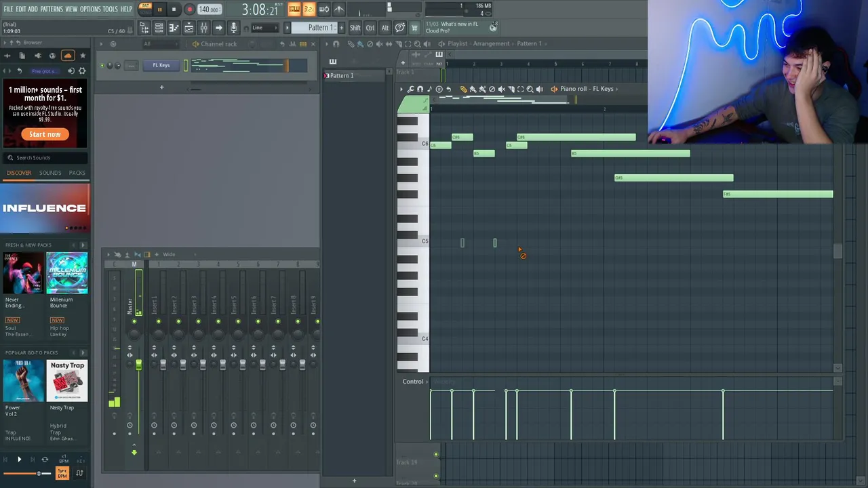The width and height of the screenshot is (868, 488).
Task: Select the starred favorites tab in Browser
Action: (x=83, y=56)
